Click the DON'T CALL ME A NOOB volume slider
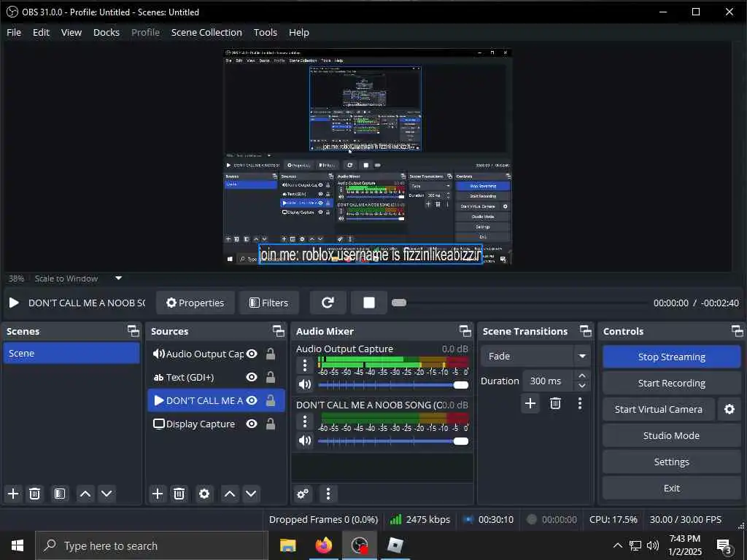 (393, 441)
